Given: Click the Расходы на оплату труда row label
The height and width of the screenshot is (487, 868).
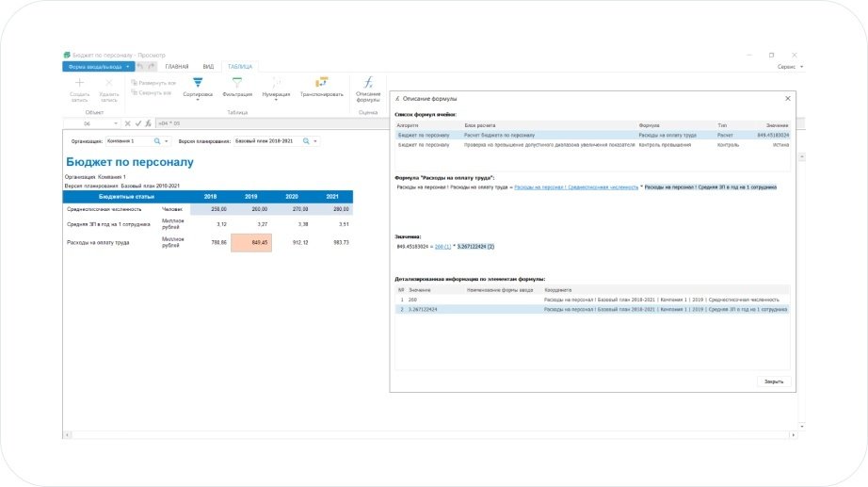Looking at the screenshot, I should click(98, 243).
